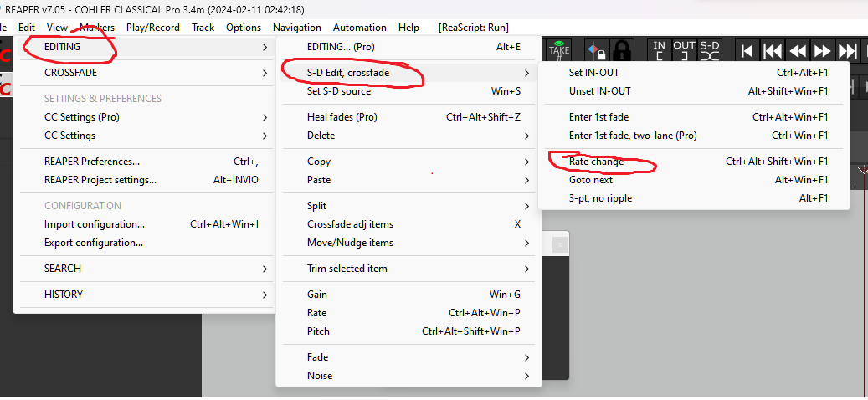Select 3-pt, no ripple option

(x=600, y=198)
